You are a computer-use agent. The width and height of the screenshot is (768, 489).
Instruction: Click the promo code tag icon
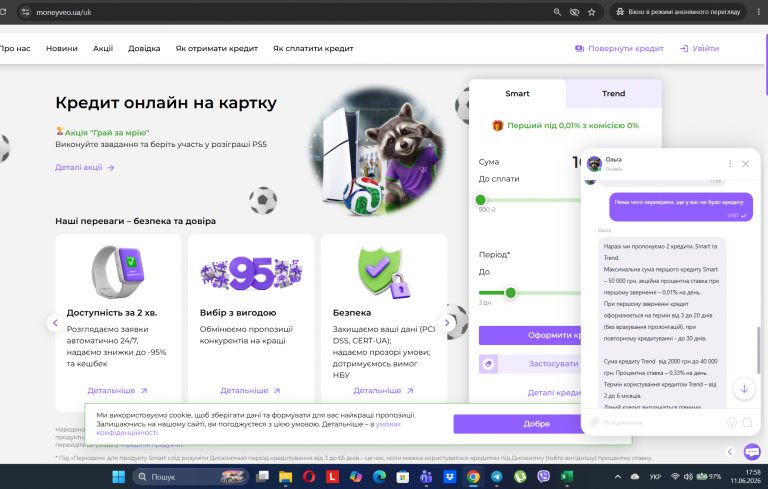pos(488,364)
